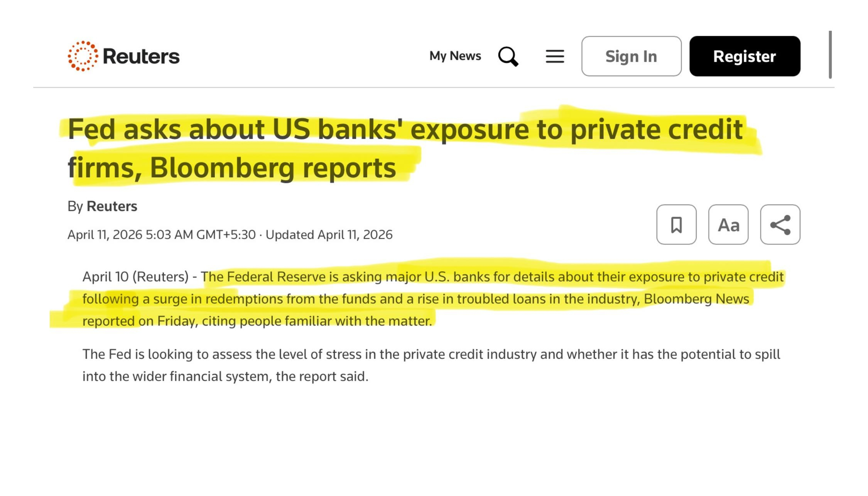Viewport: 868px width, 496px height.
Task: Click the page scrollbar thumb at right
Action: (x=830, y=54)
